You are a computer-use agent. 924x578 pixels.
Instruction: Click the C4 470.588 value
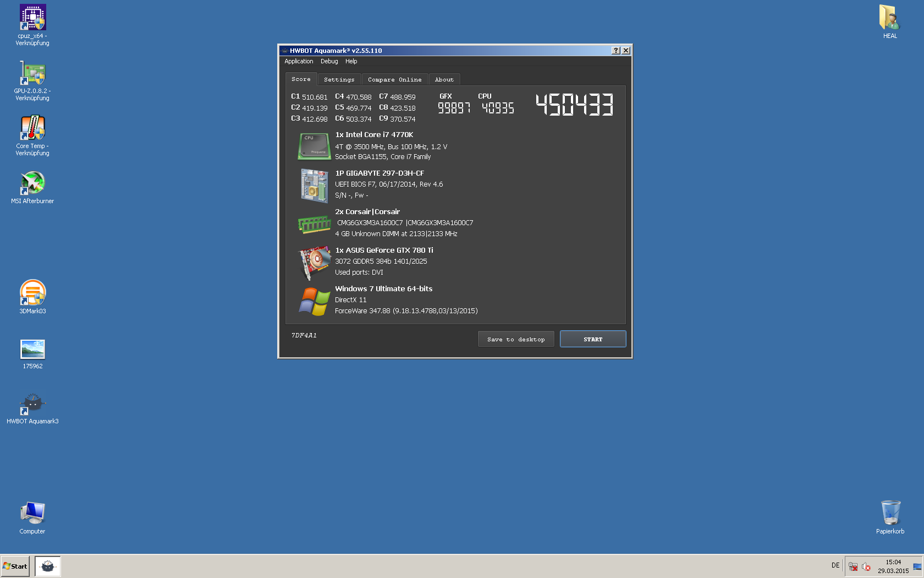(x=353, y=97)
